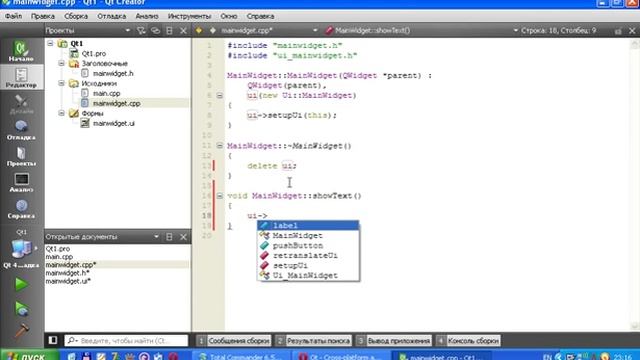Show the Сообщения сборки pane

coord(234,340)
